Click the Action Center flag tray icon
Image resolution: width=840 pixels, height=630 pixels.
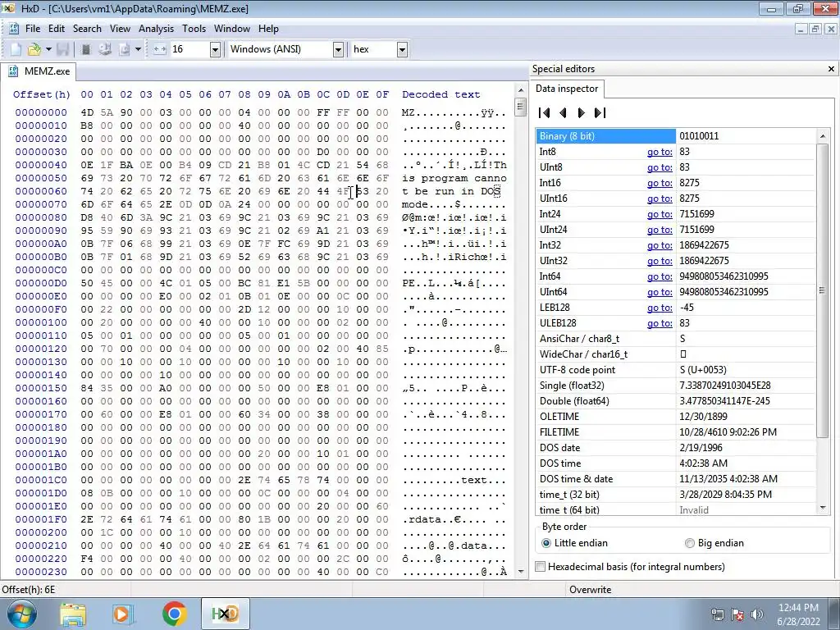tap(737, 614)
